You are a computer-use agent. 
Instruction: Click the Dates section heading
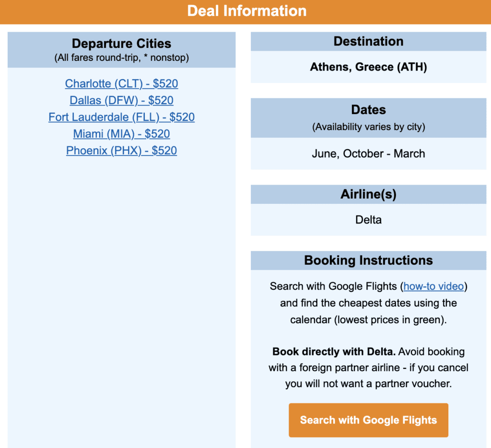[x=368, y=110]
